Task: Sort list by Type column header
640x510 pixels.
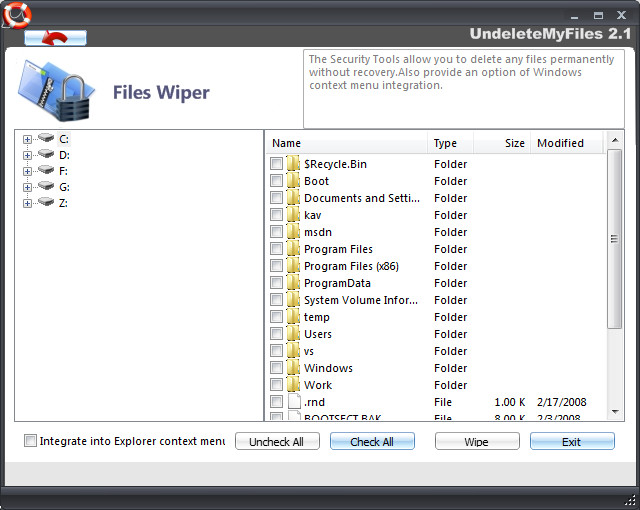Action: [x=451, y=143]
